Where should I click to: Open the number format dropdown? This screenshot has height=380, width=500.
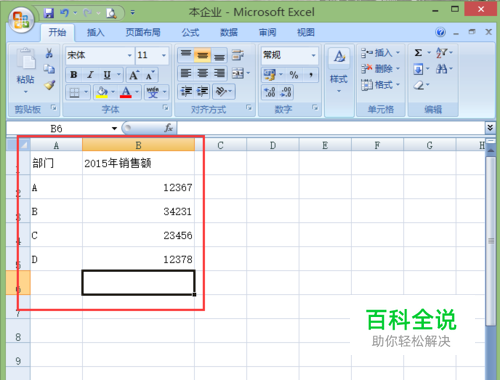point(313,55)
